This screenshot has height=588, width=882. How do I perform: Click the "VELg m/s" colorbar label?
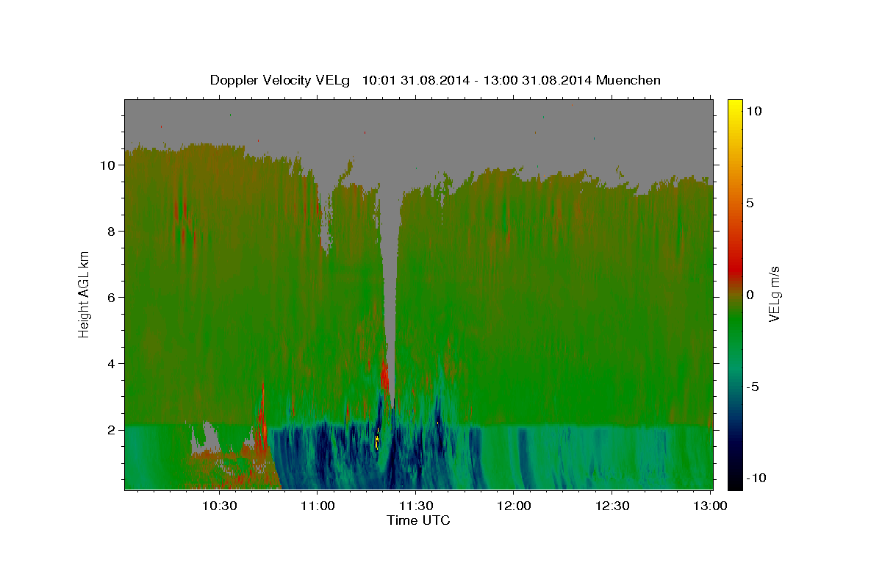774,294
